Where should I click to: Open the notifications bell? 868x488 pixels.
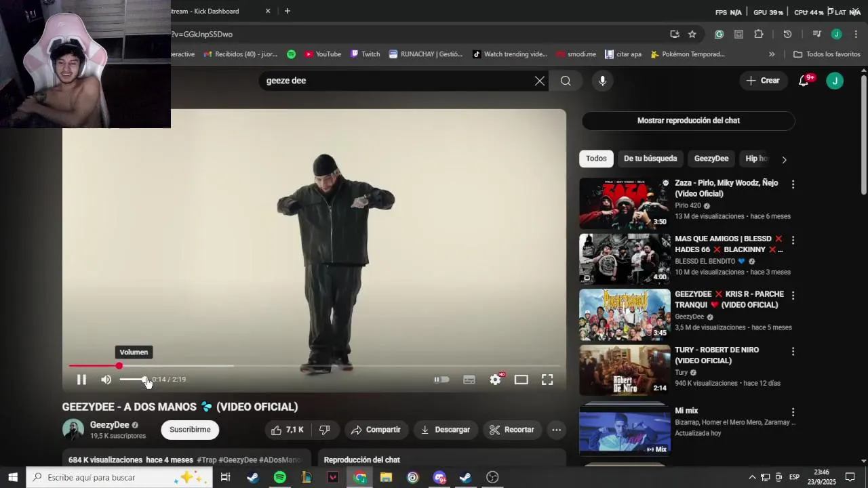pos(804,81)
